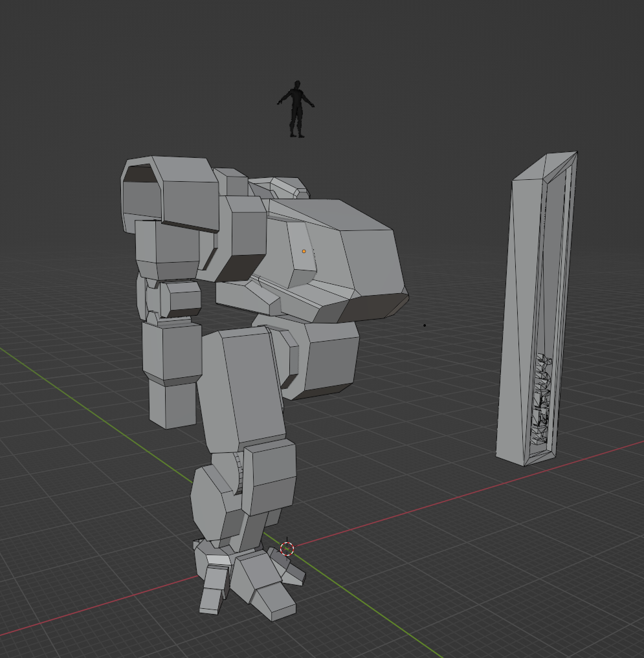Click the 3D cursor at mech's feet

pyautogui.click(x=287, y=549)
